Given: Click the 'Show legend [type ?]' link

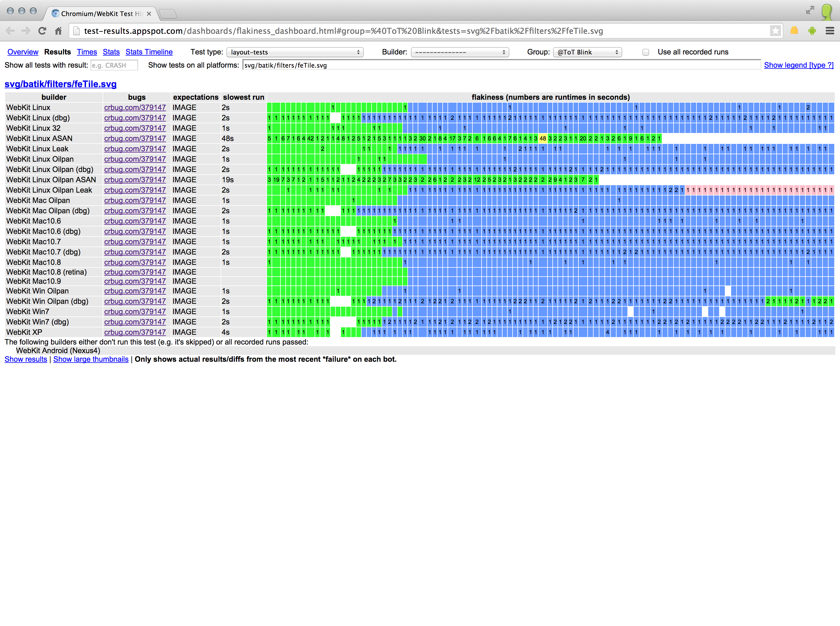Looking at the screenshot, I should [798, 65].
